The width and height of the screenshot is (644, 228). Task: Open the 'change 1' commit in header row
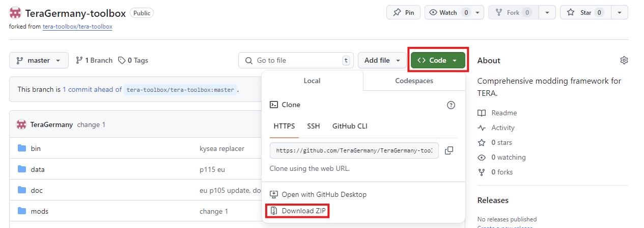91,124
